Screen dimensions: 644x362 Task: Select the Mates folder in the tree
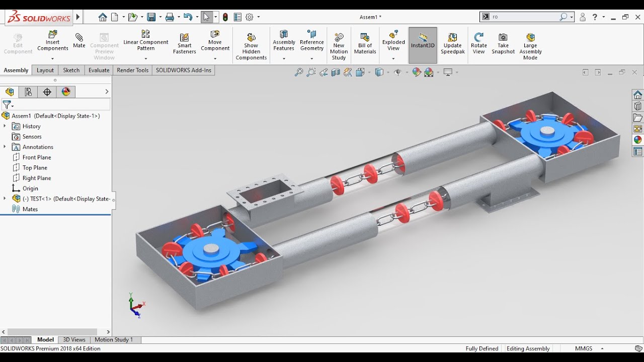pos(30,209)
